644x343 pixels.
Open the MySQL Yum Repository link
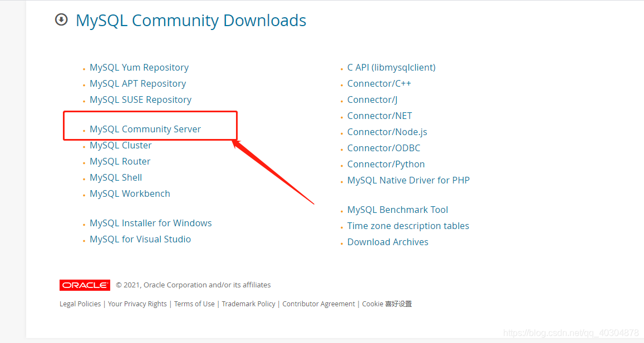[139, 68]
